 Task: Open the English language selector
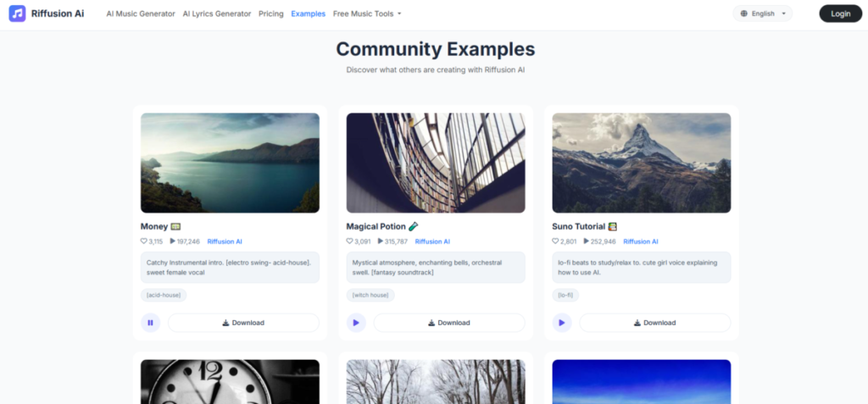(x=763, y=14)
